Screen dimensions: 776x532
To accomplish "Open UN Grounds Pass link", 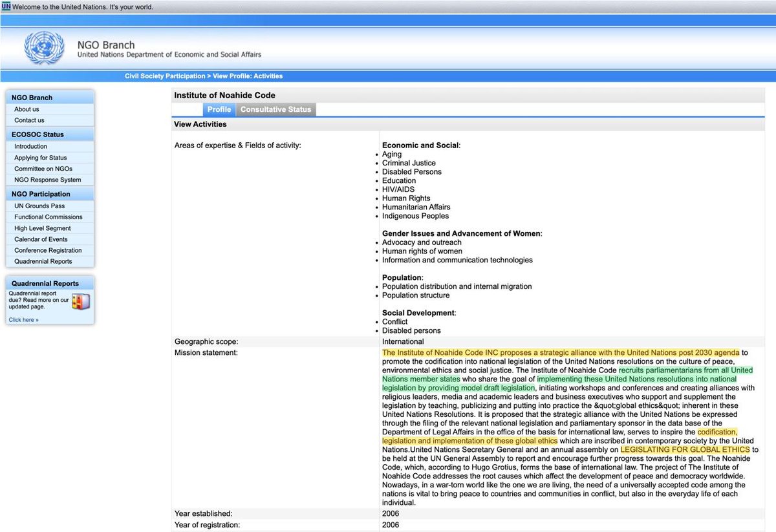I will tap(39, 206).
